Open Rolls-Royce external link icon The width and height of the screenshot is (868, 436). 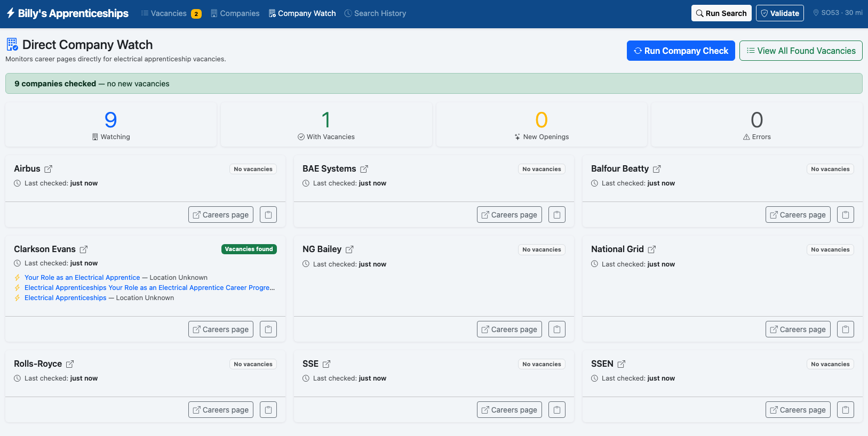point(70,364)
